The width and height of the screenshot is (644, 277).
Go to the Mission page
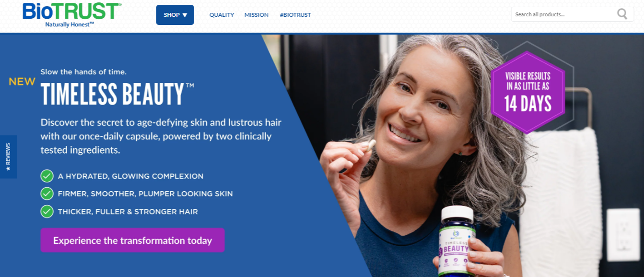(257, 15)
